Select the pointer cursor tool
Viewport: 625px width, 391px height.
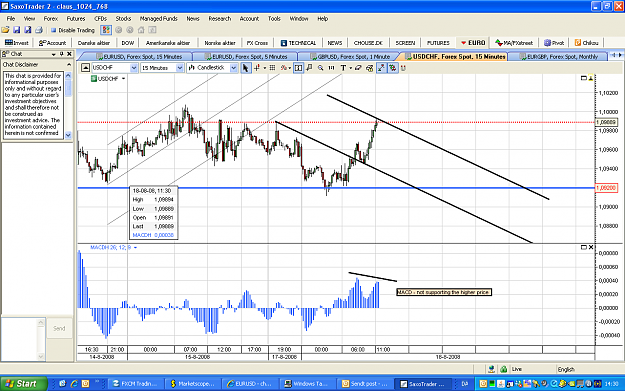tap(246, 68)
